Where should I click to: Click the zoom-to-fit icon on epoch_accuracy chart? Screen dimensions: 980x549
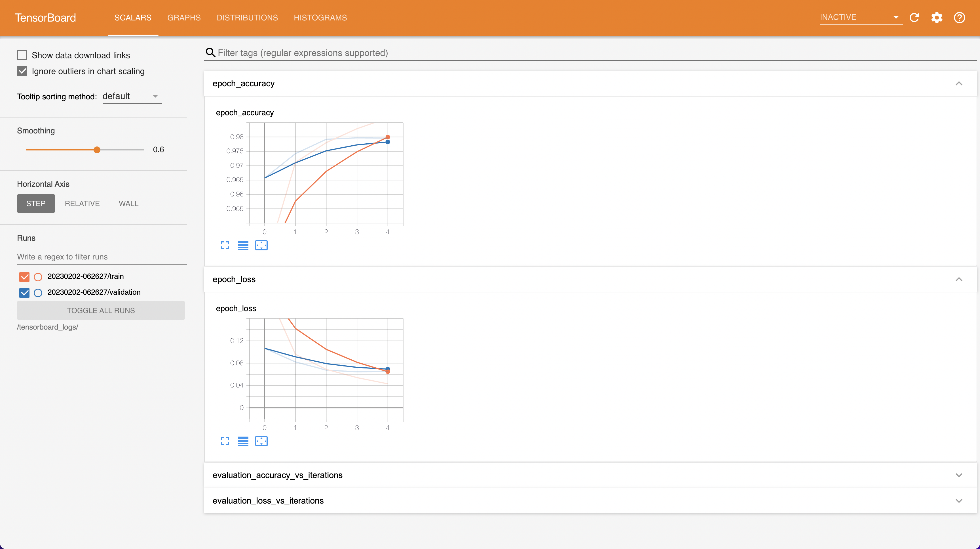point(261,245)
